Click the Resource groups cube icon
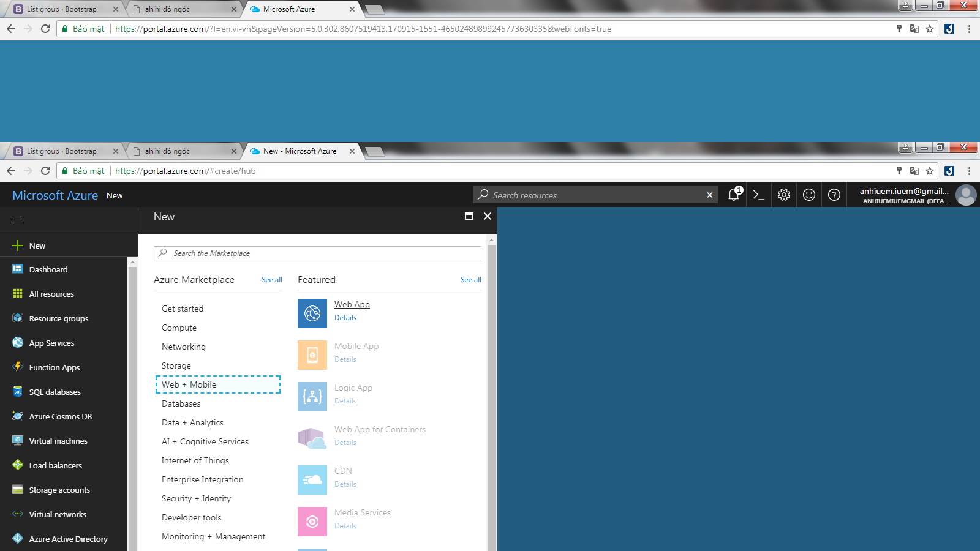980x551 pixels. 18,318
